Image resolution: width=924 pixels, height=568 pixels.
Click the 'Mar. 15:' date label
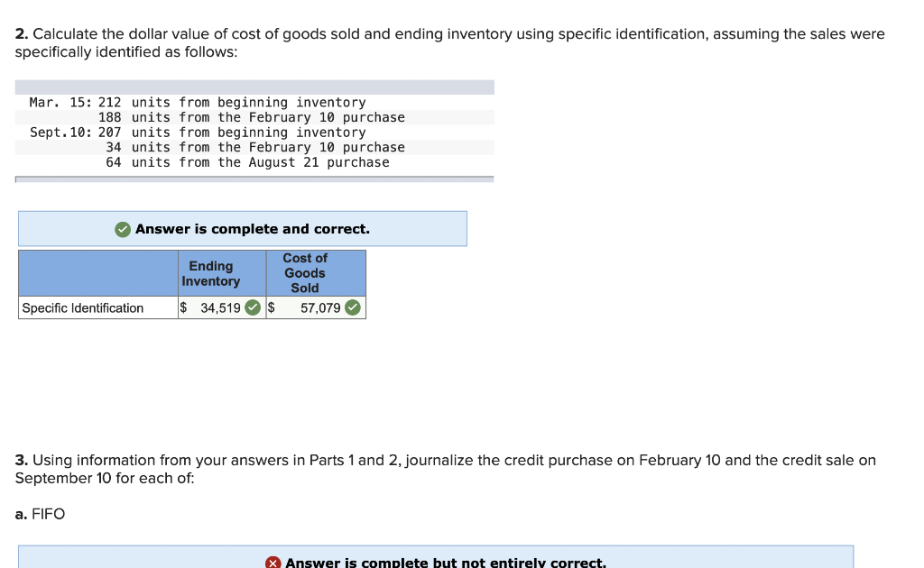[60, 103]
